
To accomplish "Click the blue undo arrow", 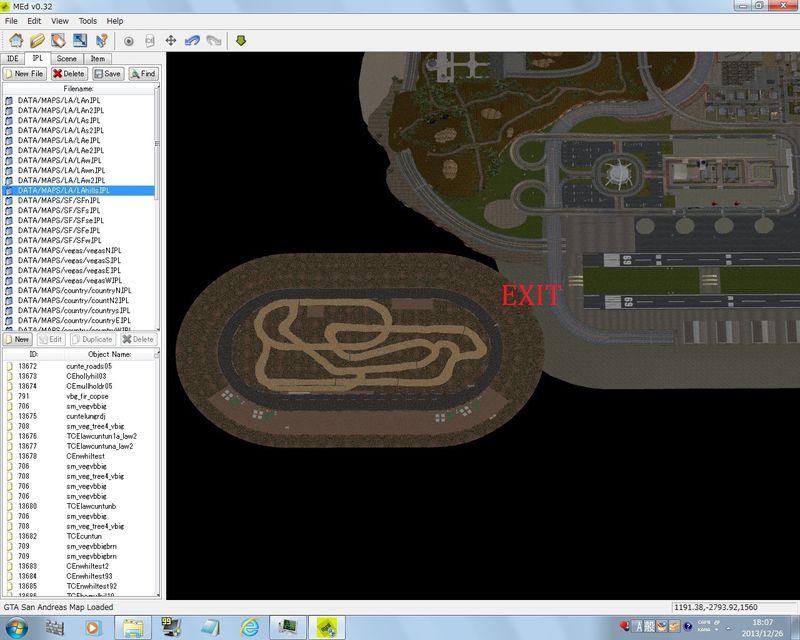I will coord(192,41).
